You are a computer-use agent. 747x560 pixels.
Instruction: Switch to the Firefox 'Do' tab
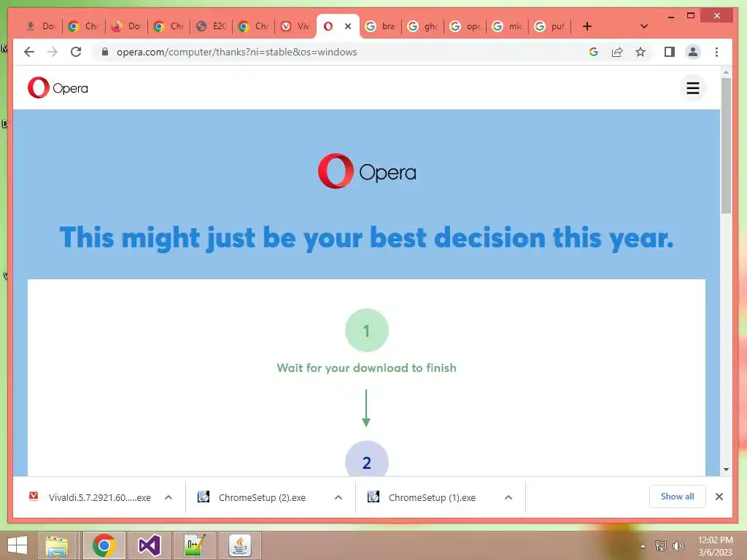click(125, 26)
